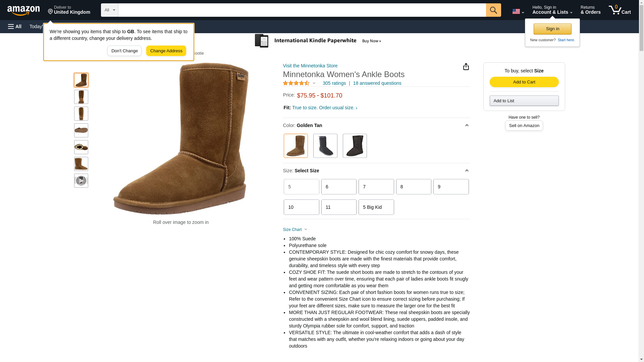Select the dark brown boot color swatch
Screen dimensions: 644x362
(x=355, y=146)
